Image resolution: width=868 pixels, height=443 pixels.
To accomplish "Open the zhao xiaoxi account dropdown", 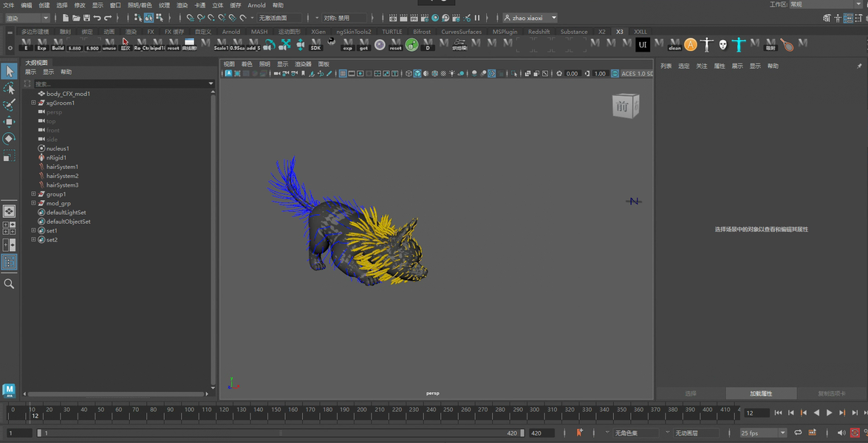I will pyautogui.click(x=530, y=18).
